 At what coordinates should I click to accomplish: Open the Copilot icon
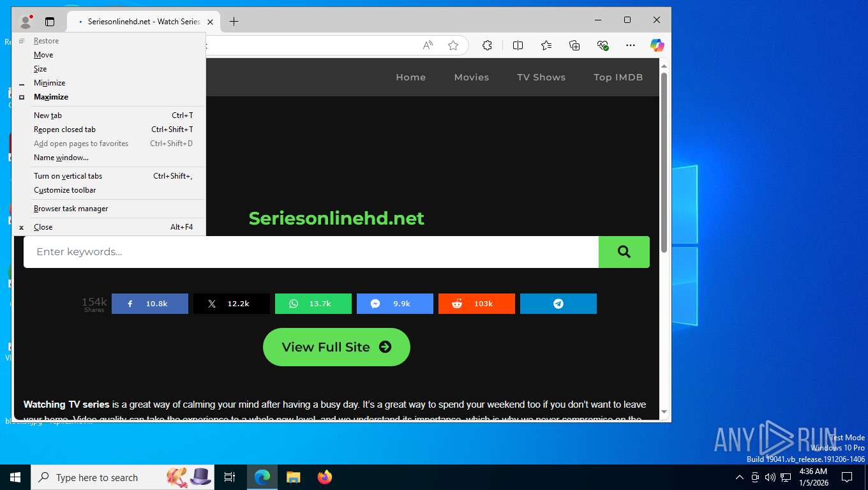click(657, 45)
